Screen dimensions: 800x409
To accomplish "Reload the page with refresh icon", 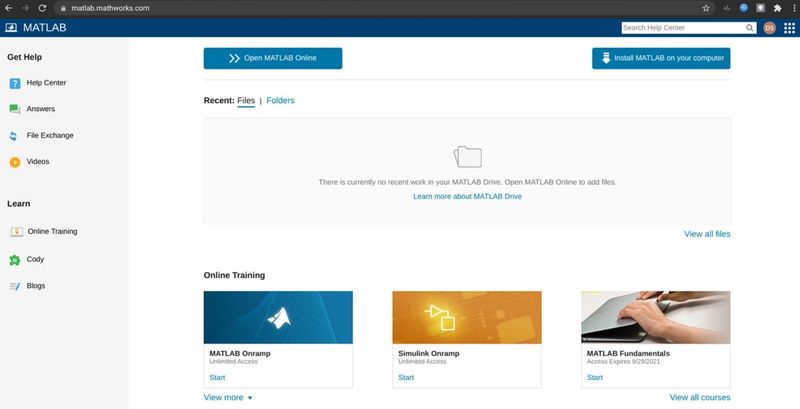I will click(x=42, y=8).
